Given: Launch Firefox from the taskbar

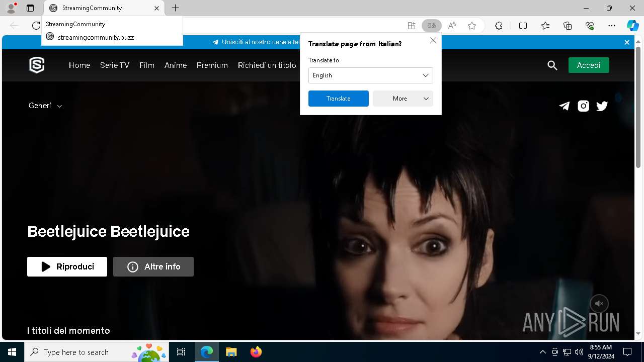Looking at the screenshot, I should tap(256, 352).
